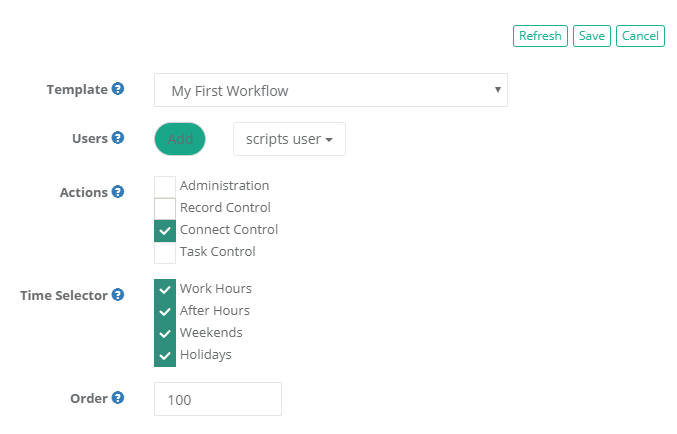
Task: Disable the Work Hours time option
Action: coord(165,289)
